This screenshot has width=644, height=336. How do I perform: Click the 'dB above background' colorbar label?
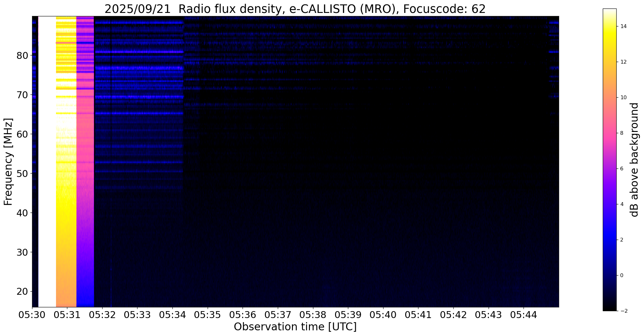tap(635, 160)
